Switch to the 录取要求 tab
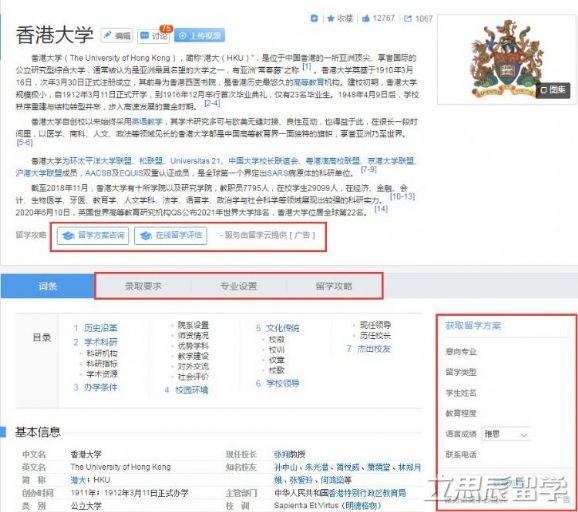 tap(143, 286)
